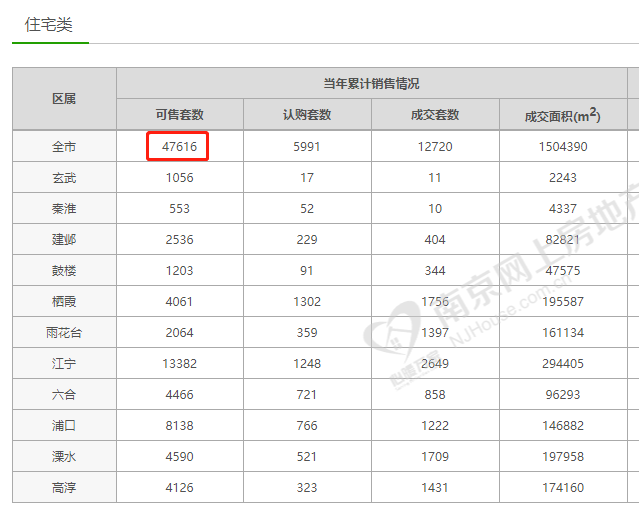Select the 秦淮 row label
The height and width of the screenshot is (528, 639).
coord(64,209)
